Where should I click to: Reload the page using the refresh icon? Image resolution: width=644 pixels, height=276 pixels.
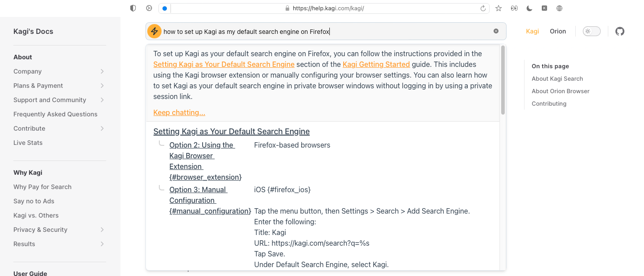pos(482,8)
